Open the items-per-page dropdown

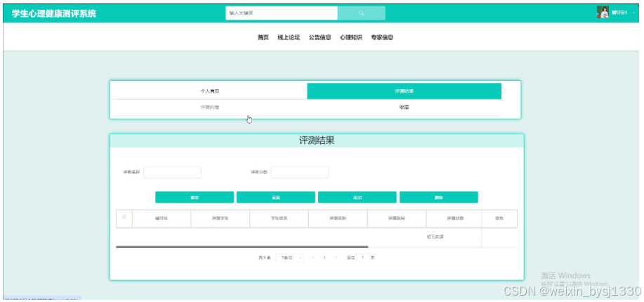tap(290, 258)
